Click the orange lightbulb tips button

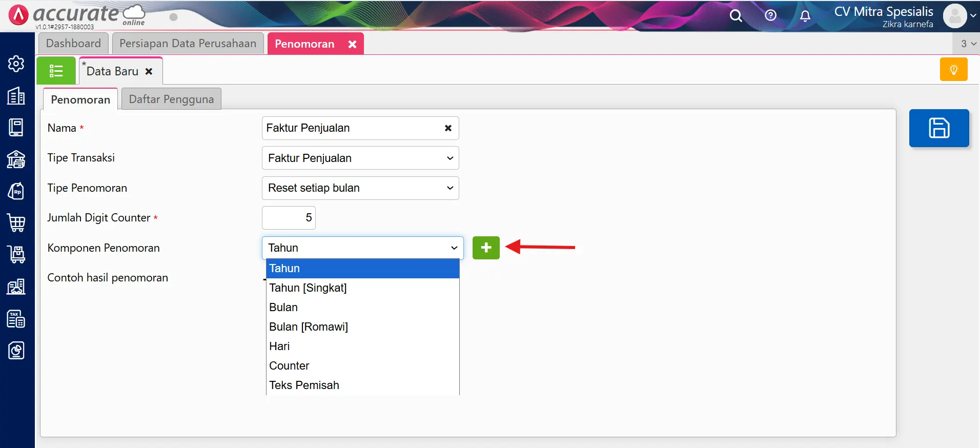pyautogui.click(x=953, y=70)
